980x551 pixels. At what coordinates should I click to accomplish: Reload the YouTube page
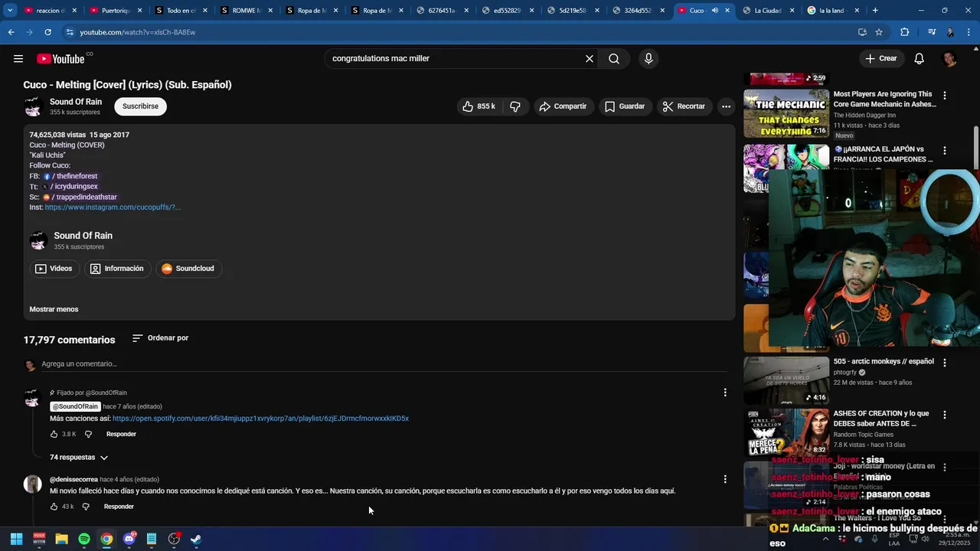tap(47, 32)
